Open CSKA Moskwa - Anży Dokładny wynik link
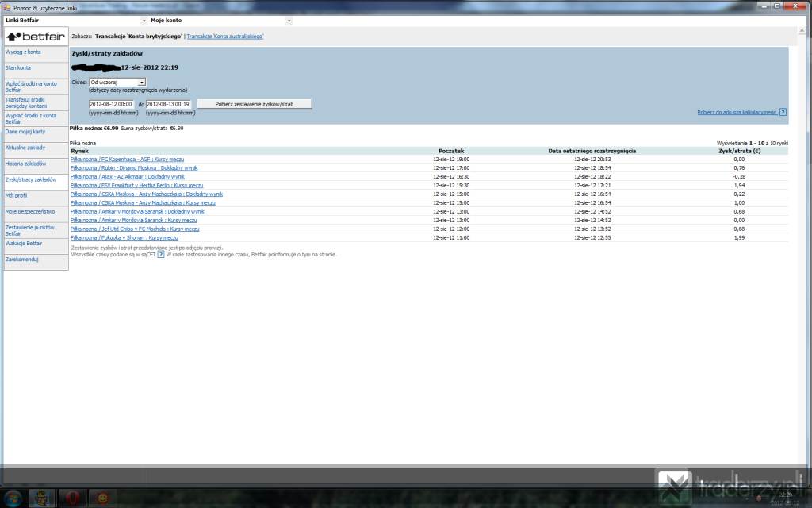The height and width of the screenshot is (508, 812). [x=147, y=194]
